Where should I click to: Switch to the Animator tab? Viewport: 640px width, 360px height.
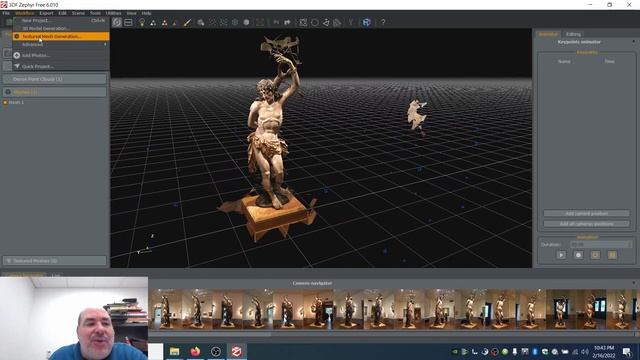pos(548,34)
